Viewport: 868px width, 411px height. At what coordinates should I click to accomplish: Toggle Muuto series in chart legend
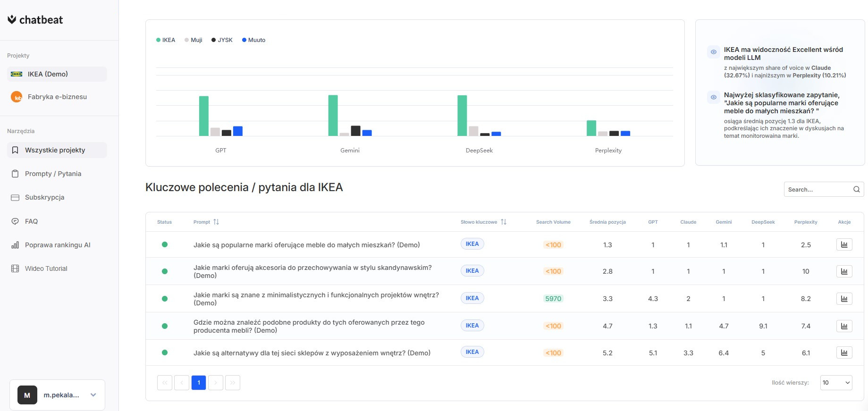(x=254, y=40)
